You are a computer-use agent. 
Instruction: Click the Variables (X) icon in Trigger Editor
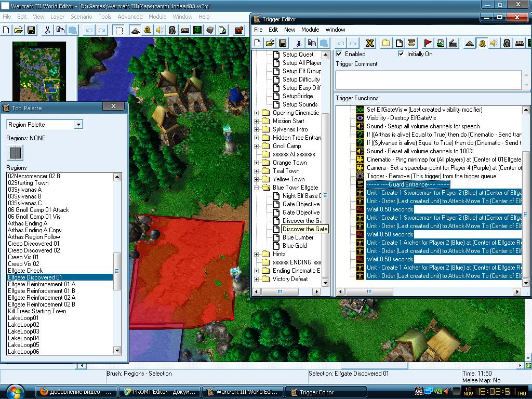click(369, 43)
